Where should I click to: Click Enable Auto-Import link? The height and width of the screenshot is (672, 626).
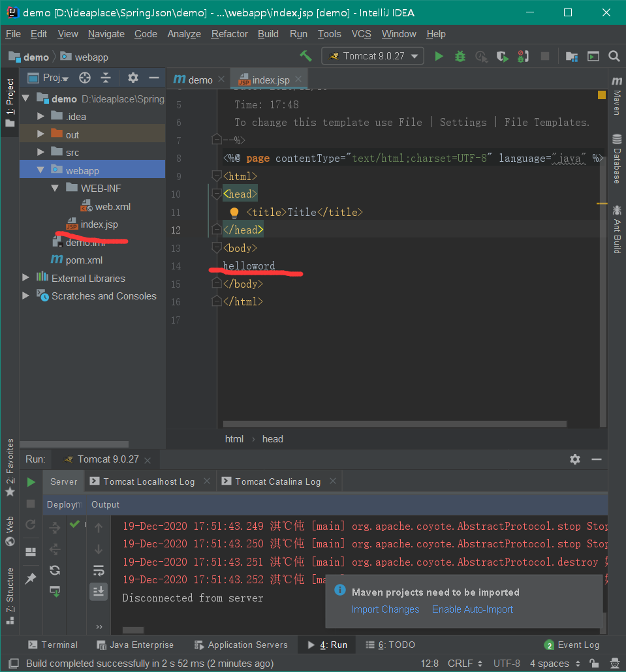(x=473, y=609)
